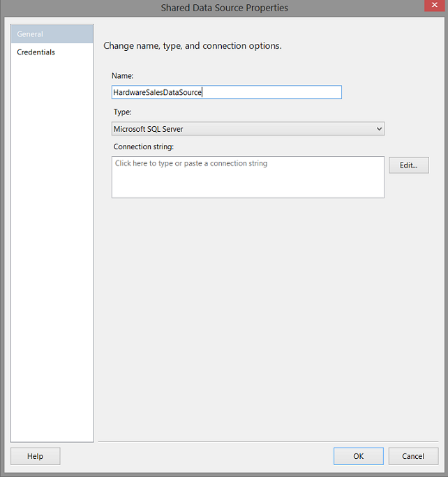
Task: Click inside the Connection string box
Action: 248,181
